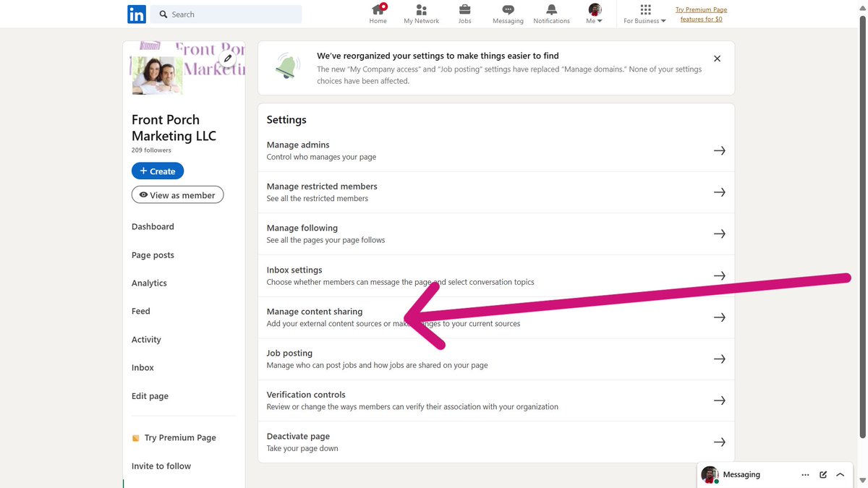The height and width of the screenshot is (488, 868).
Task: Open the Me profile menu
Action: 595,14
